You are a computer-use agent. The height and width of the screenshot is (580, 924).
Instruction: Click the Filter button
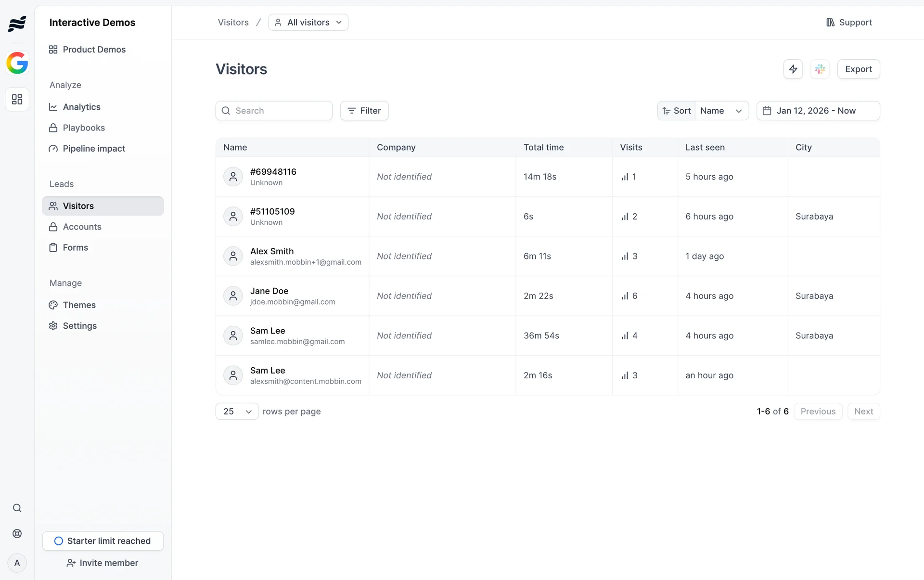click(x=364, y=111)
